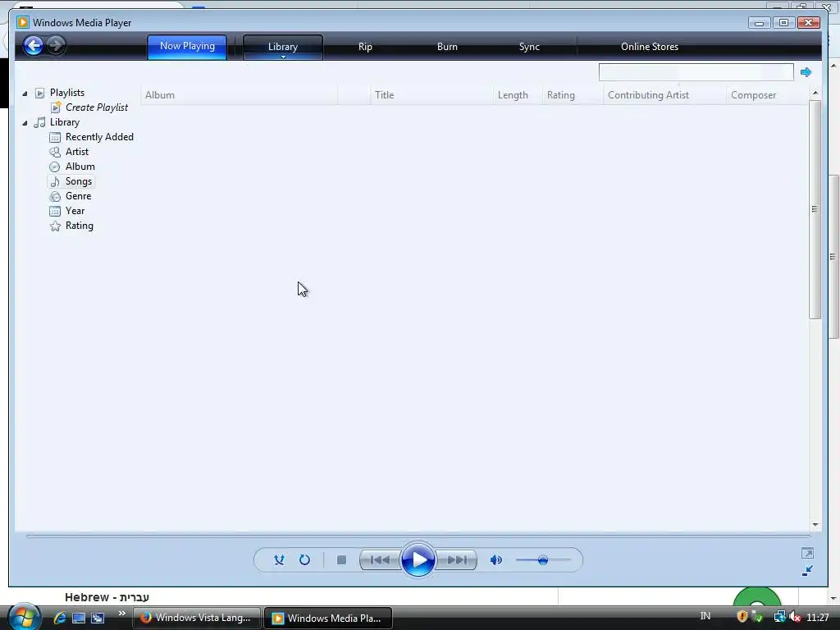840x630 pixels.
Task: Click the big blue Play button
Action: coord(418,559)
